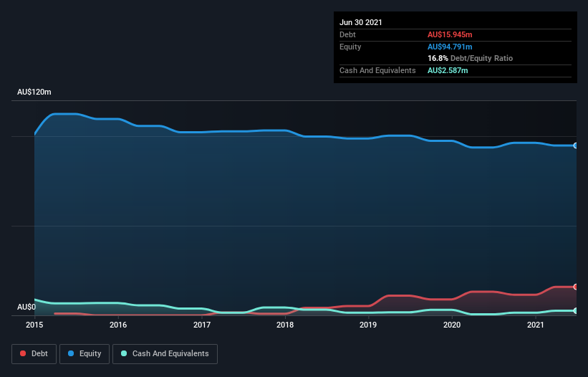Toggle the Debt legend button
588x377 pixels.
pyautogui.click(x=34, y=354)
